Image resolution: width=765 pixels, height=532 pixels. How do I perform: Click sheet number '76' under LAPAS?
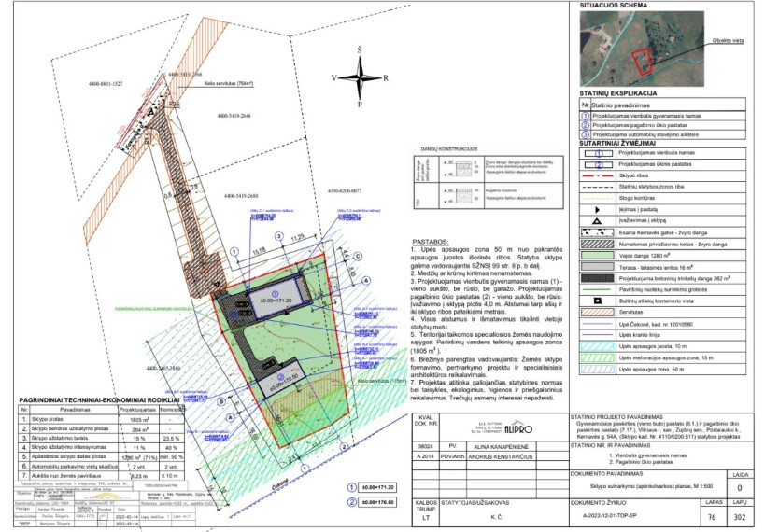[x=712, y=518]
